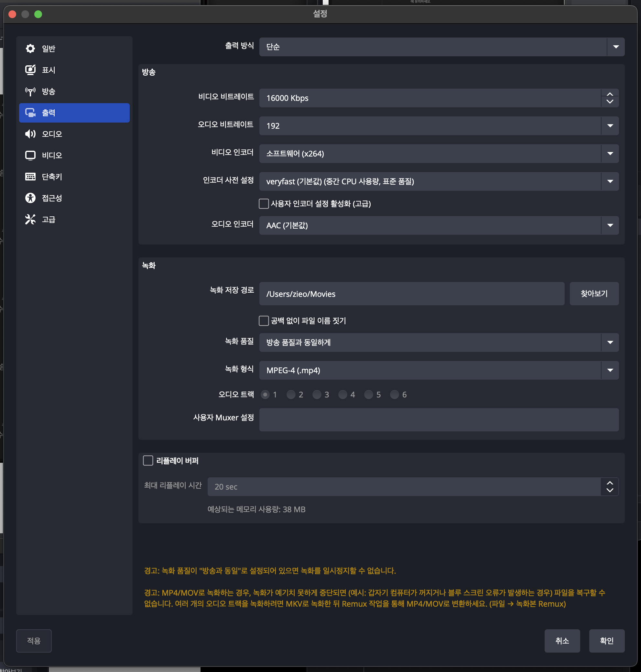Screen dimensions: 641x672
Task: Select the Hotkeys (단축키) keyboard icon
Action: [30, 177]
